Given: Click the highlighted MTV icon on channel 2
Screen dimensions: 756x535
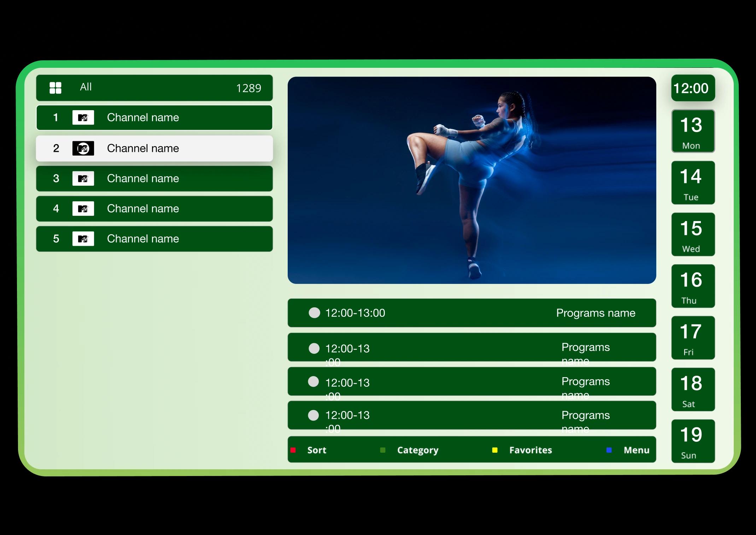Looking at the screenshot, I should point(84,148).
